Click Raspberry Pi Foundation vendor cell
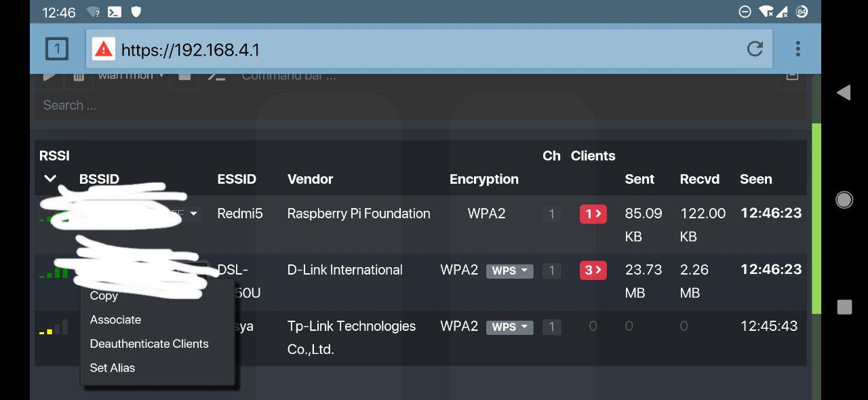Viewport: 868px width, 400px height. click(359, 214)
